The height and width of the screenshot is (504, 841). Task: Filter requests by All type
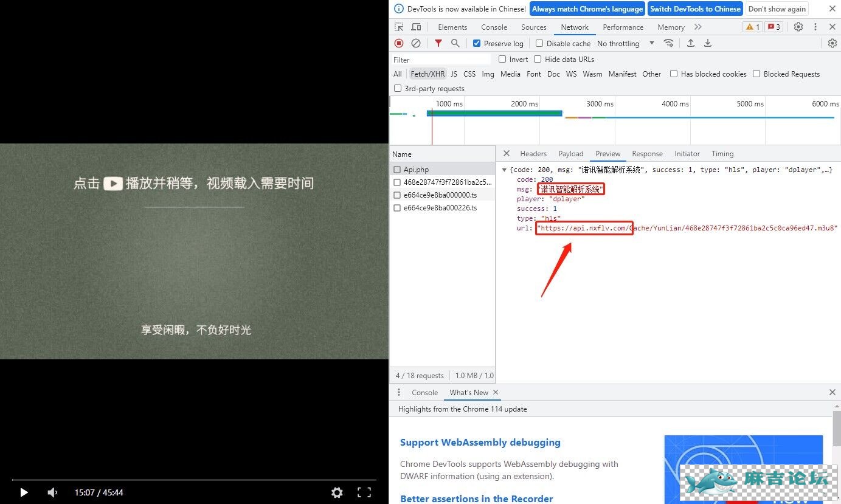click(398, 74)
